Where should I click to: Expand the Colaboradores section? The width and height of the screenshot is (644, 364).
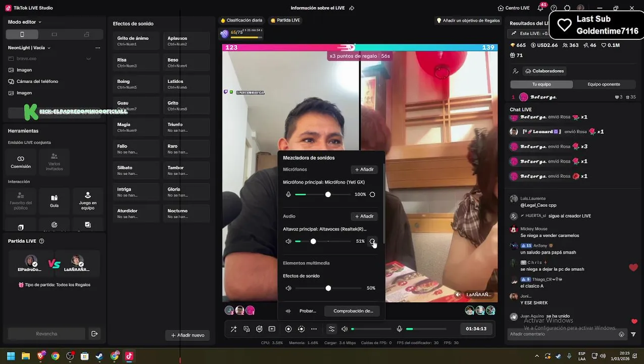tap(544, 71)
